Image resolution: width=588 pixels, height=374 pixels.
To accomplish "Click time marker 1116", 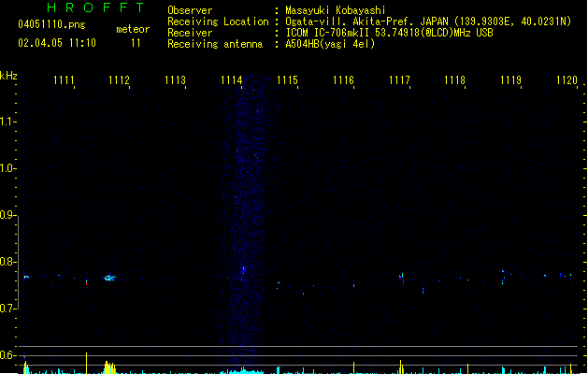I will coord(343,80).
